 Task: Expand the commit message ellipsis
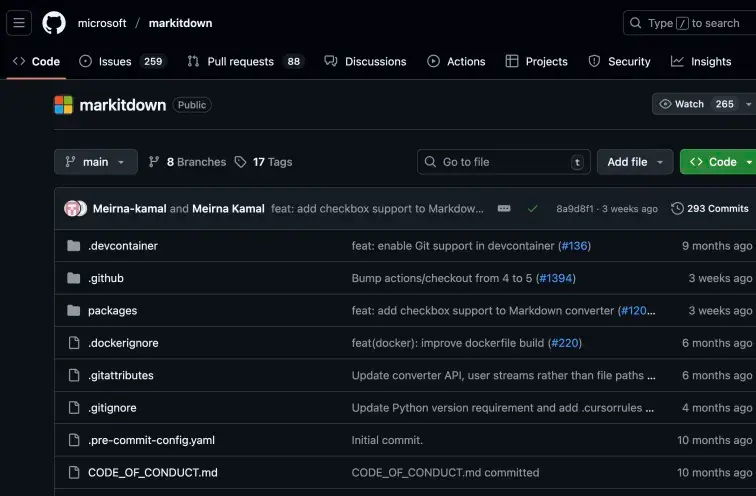[x=504, y=209]
